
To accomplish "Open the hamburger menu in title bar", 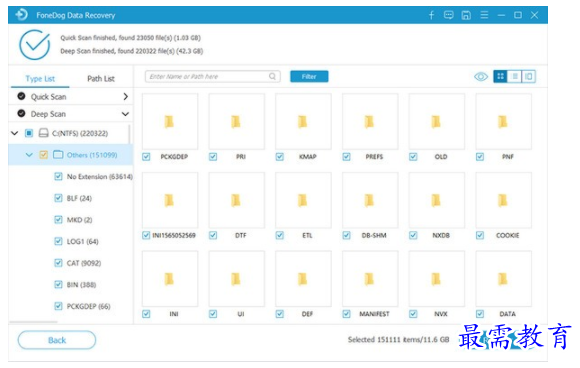I will tap(484, 15).
